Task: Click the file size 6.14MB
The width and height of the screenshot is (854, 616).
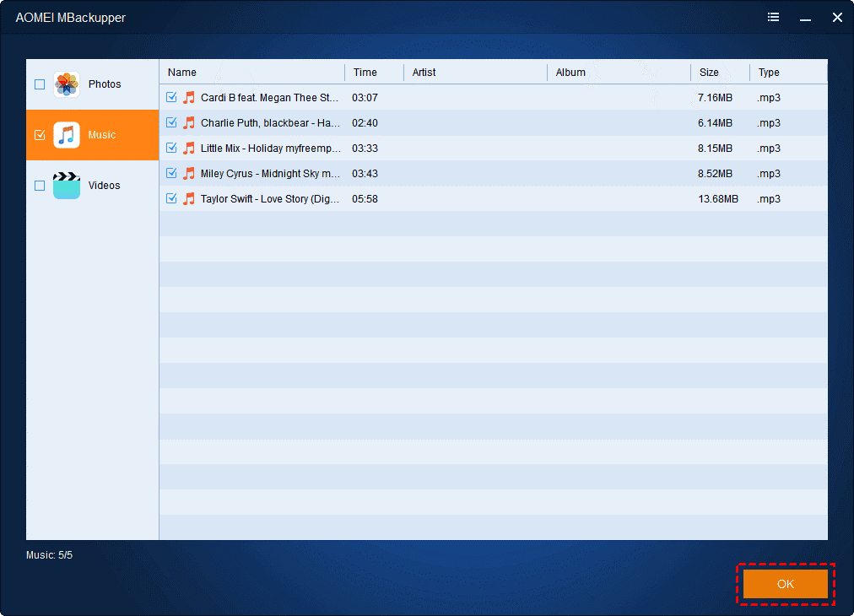Action: [715, 123]
